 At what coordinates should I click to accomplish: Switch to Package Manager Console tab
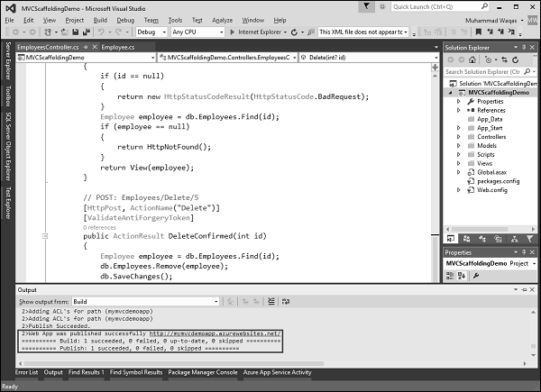tap(203, 372)
